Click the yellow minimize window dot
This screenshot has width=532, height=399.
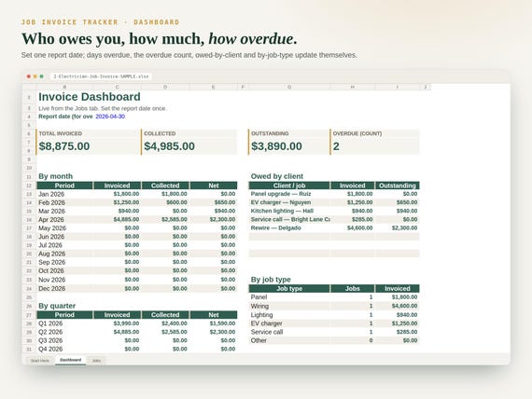click(x=35, y=76)
